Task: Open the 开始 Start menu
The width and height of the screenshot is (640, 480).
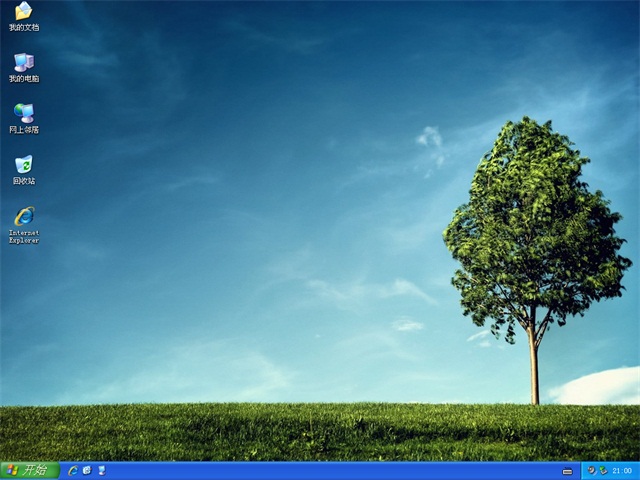Action: (29, 470)
